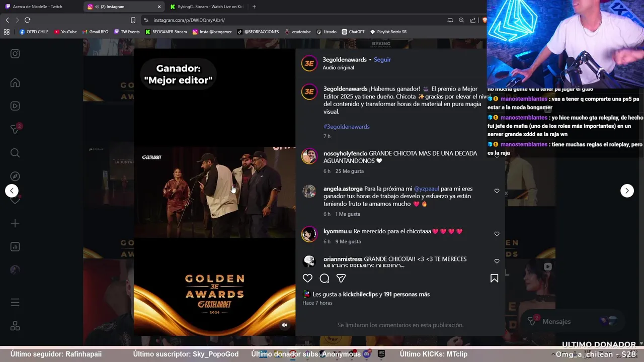
Task: Open Listado bookmark
Action: pos(327,32)
